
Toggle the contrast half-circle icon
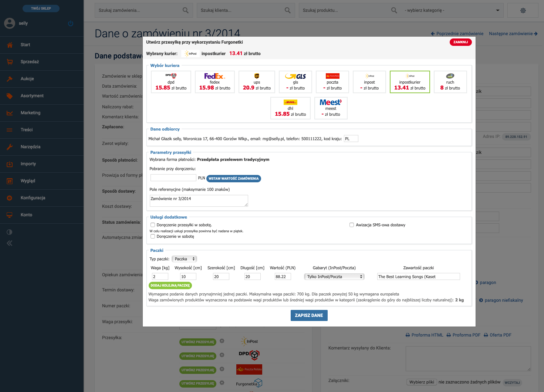point(10,232)
